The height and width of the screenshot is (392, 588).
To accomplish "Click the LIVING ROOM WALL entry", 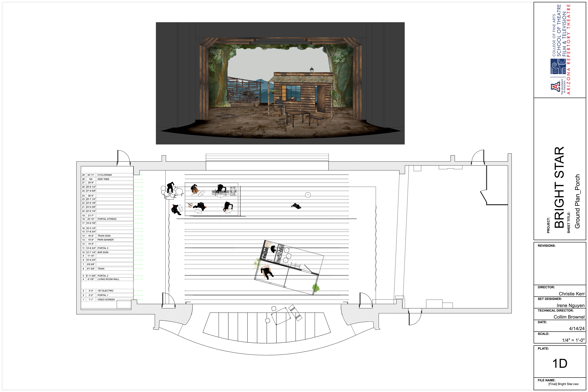I will point(108,279).
